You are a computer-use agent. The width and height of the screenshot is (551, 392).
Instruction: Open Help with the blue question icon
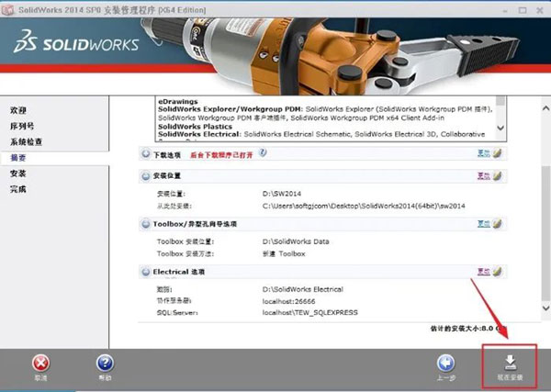pyautogui.click(x=105, y=364)
